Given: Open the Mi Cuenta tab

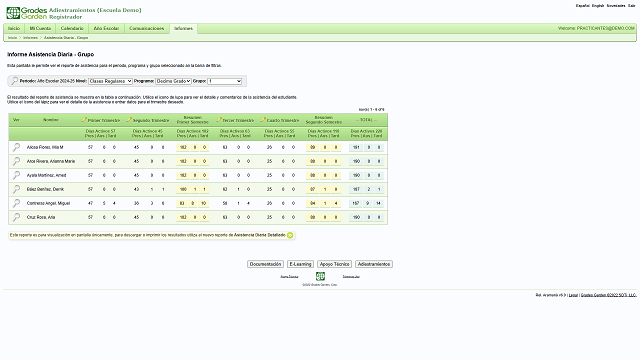Looking at the screenshot, I should click(x=40, y=28).
